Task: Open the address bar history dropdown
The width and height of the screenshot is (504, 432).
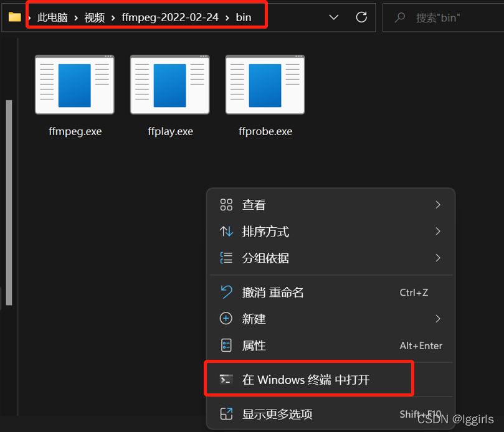Action: pyautogui.click(x=334, y=17)
